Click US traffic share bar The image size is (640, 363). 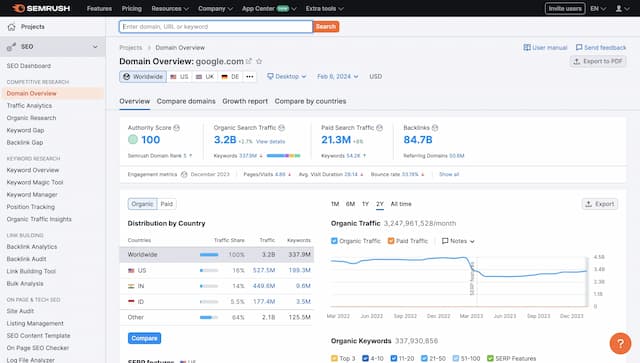[209, 270]
